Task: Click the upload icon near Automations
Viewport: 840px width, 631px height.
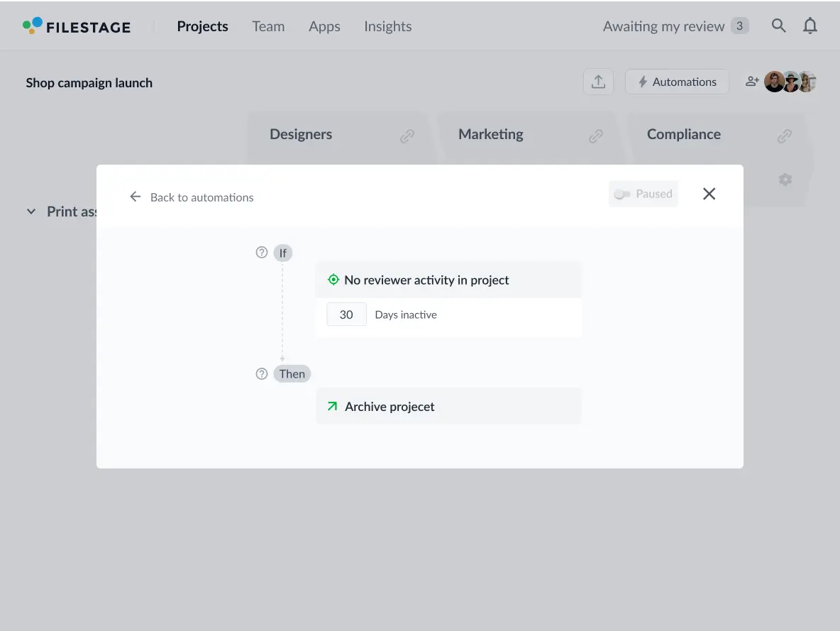Action: (x=598, y=81)
